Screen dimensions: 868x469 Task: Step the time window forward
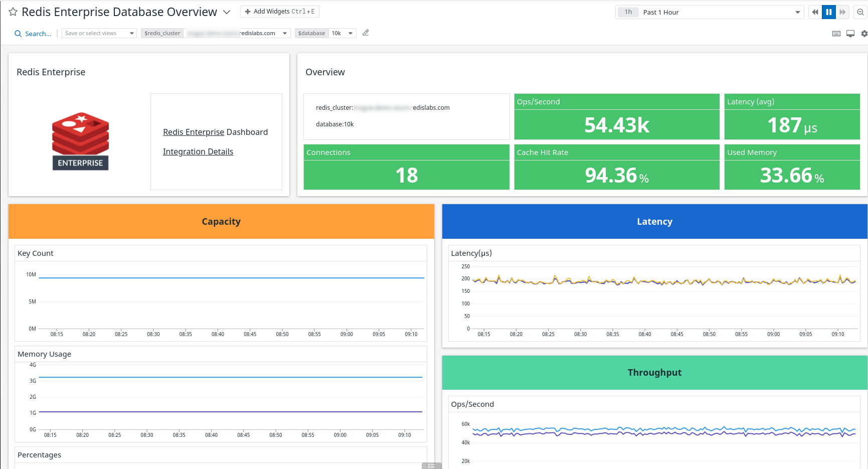click(x=842, y=12)
